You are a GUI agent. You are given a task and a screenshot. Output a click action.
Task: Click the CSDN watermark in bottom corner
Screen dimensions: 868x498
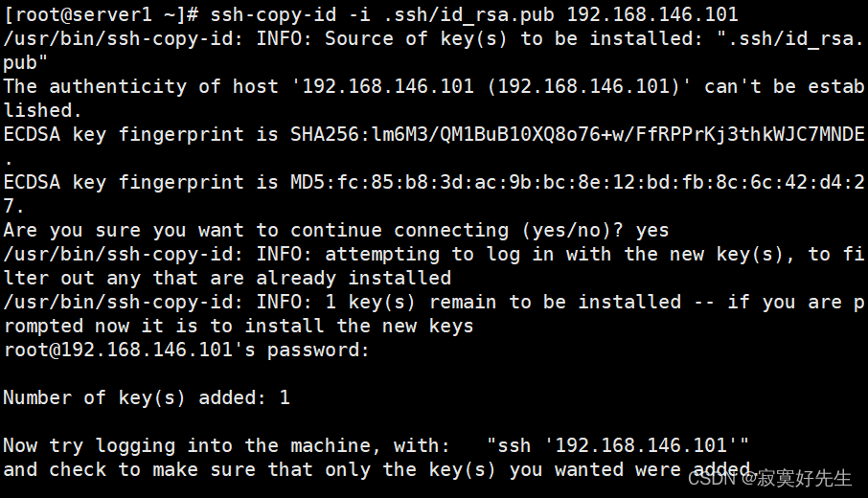[x=770, y=478]
